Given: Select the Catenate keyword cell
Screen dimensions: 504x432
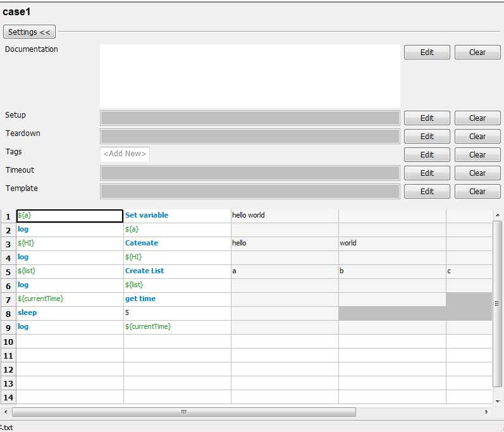Looking at the screenshot, I should (x=177, y=244).
